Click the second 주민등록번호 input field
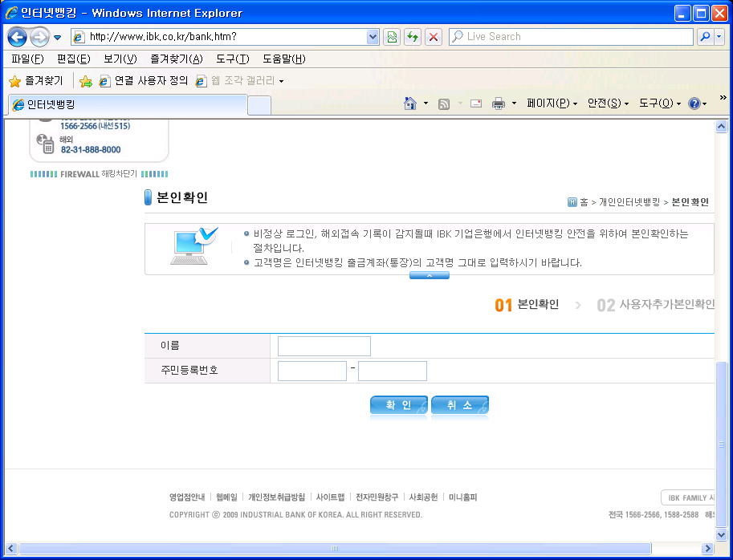 pos(393,371)
